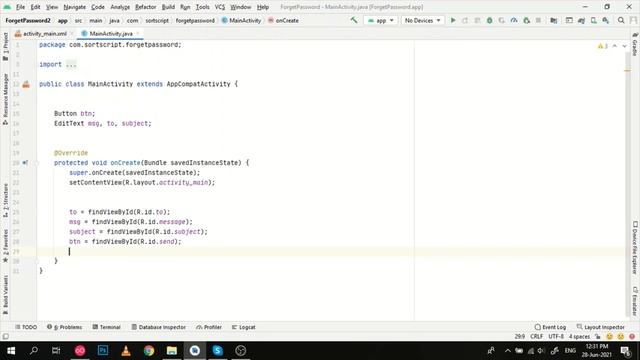This screenshot has height=360, width=640.
Task: Open the Database Inspector tool window
Action: click(x=158, y=327)
